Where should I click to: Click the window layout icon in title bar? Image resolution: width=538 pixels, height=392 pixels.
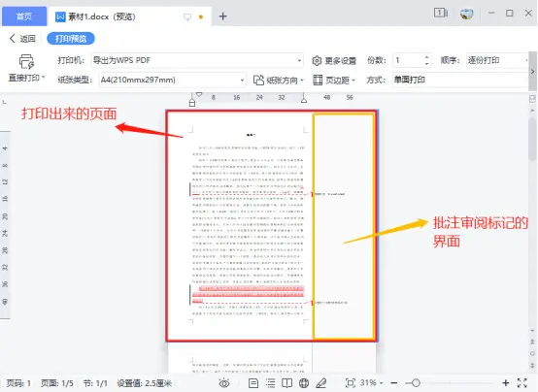(441, 13)
